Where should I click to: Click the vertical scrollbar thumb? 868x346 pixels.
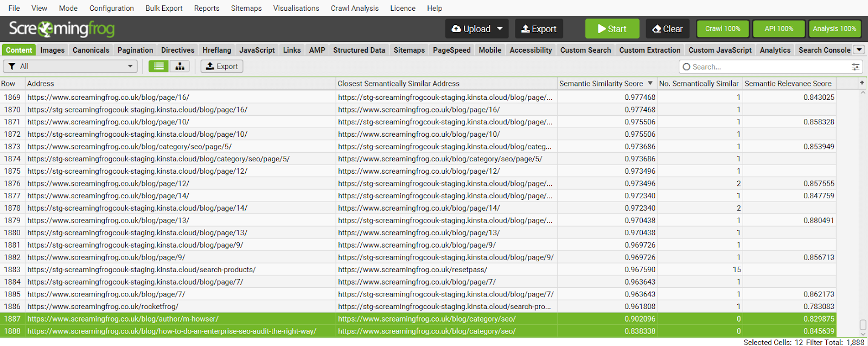(863, 325)
